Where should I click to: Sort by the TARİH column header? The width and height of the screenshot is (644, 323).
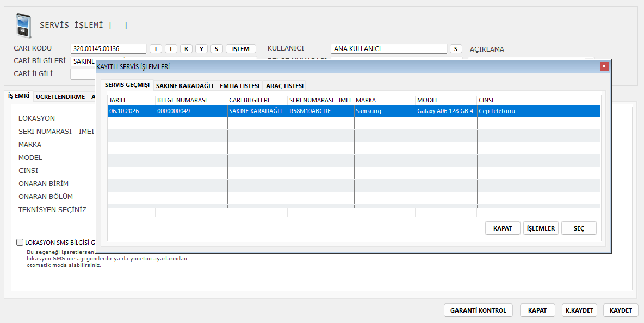point(132,100)
